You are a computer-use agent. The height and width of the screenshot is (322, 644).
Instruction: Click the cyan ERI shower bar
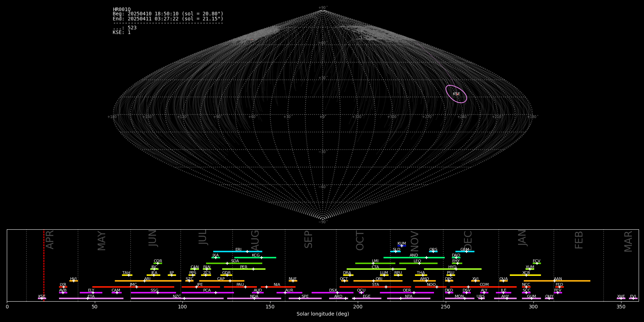coord(238,252)
